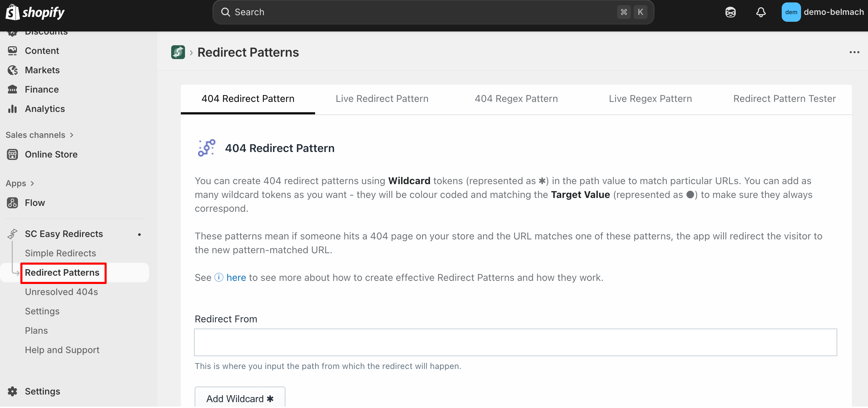868x408 pixels.
Task: Switch to the Live Redirect Pattern tab
Action: coord(382,99)
